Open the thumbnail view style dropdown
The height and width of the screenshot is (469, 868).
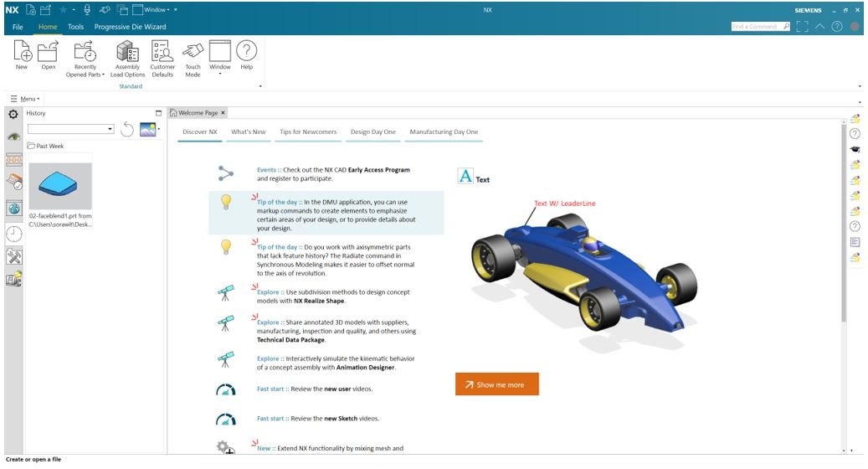[159, 129]
